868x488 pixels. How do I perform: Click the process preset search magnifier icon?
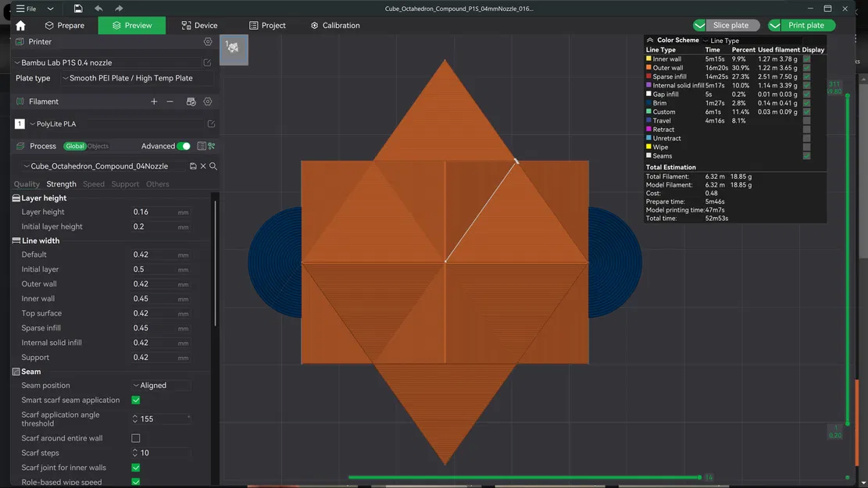click(212, 166)
